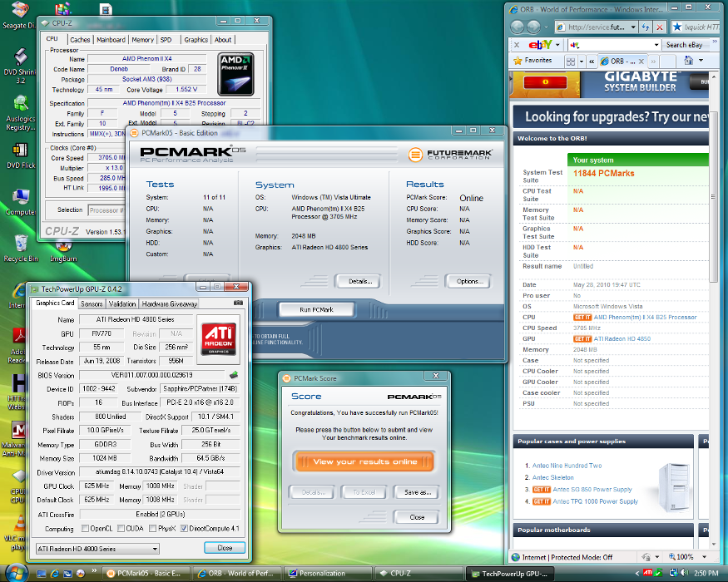Open the Home button dropdown arrow
The height and width of the screenshot is (582, 728).
701,61
